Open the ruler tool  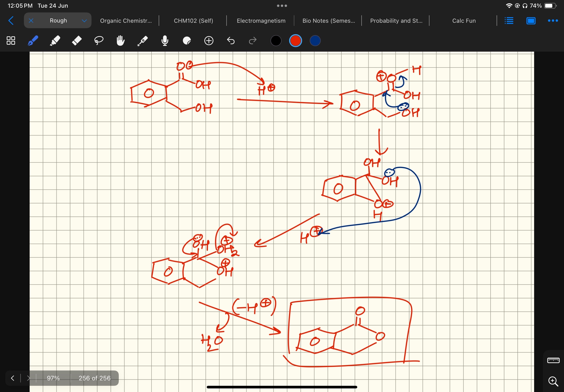(553, 360)
